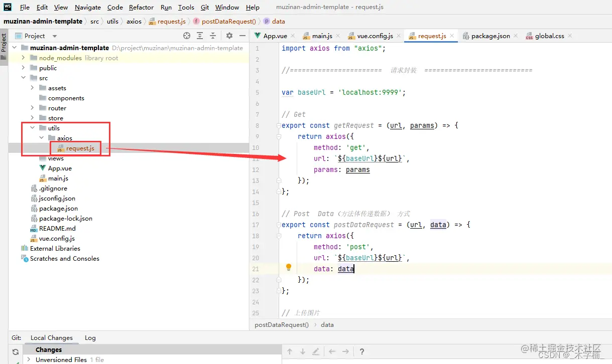Collapse the src folder

[x=23, y=78]
